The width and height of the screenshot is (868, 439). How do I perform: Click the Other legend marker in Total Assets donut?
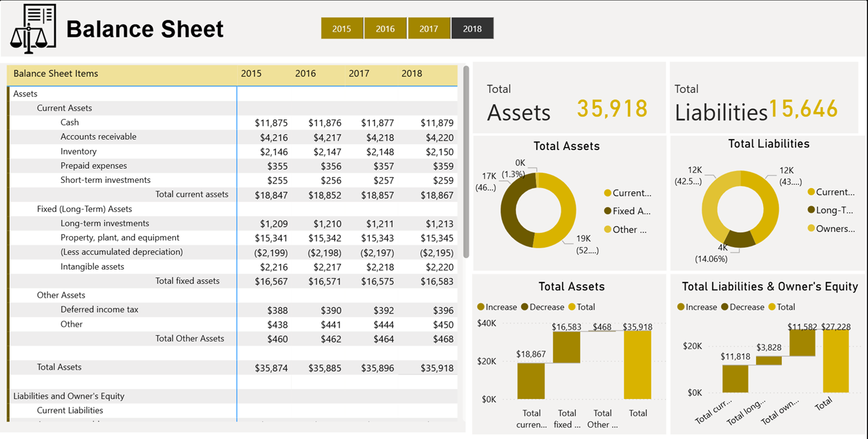point(609,229)
